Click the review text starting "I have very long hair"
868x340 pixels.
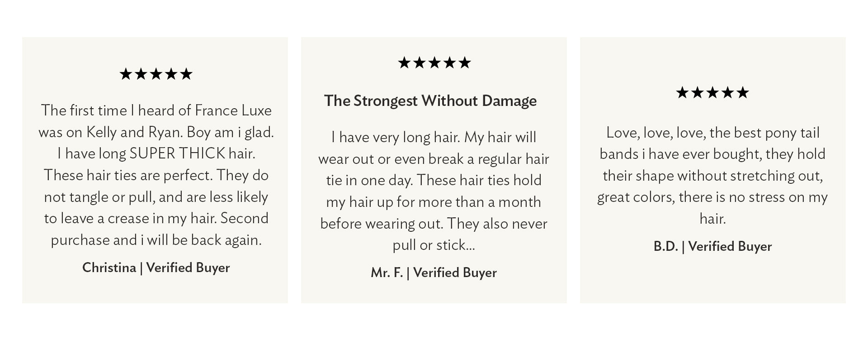tap(434, 137)
